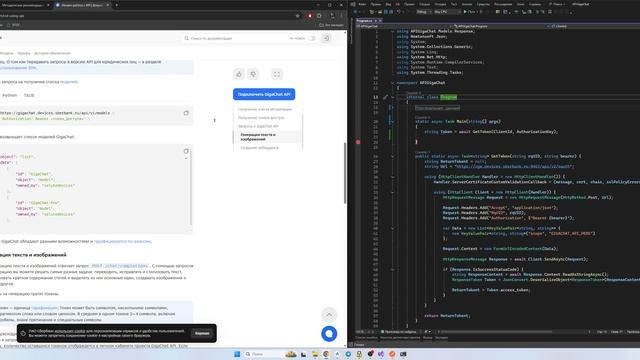
Task: Click 'Проблемы не найдены' status indicator
Action: coord(398,332)
